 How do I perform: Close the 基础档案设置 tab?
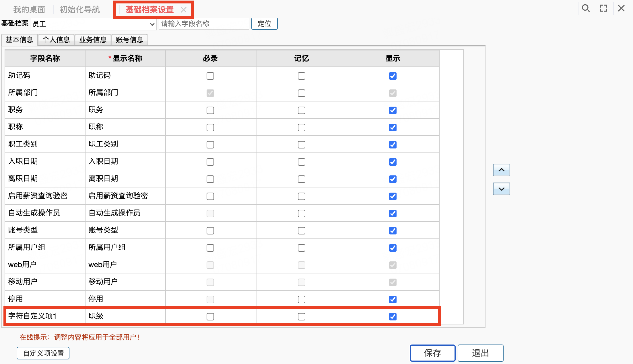pyautogui.click(x=184, y=10)
